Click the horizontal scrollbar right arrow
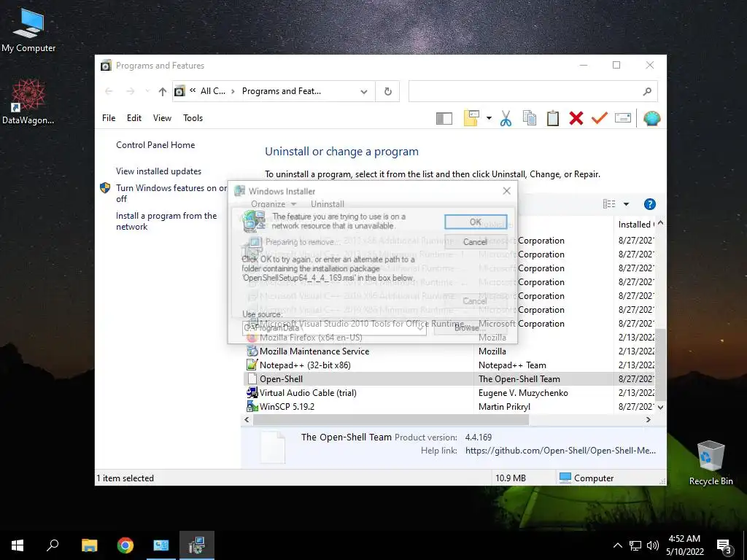The width and height of the screenshot is (747, 560). pyautogui.click(x=648, y=420)
